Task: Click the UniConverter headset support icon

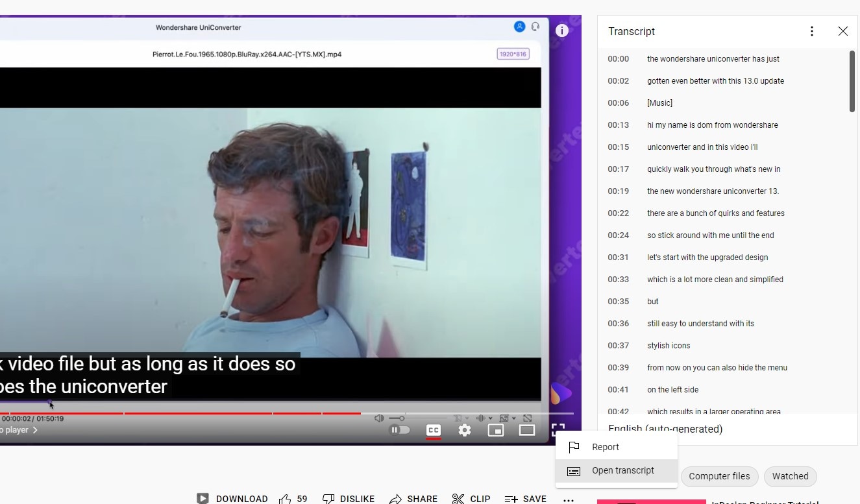Action: pos(535,27)
